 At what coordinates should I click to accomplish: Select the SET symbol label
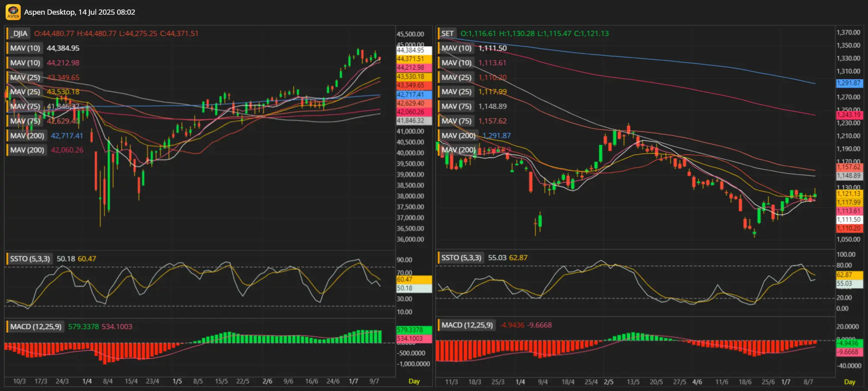coord(447,34)
